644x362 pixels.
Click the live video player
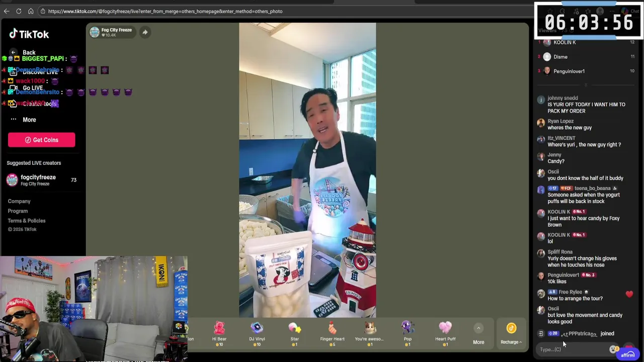click(x=307, y=170)
